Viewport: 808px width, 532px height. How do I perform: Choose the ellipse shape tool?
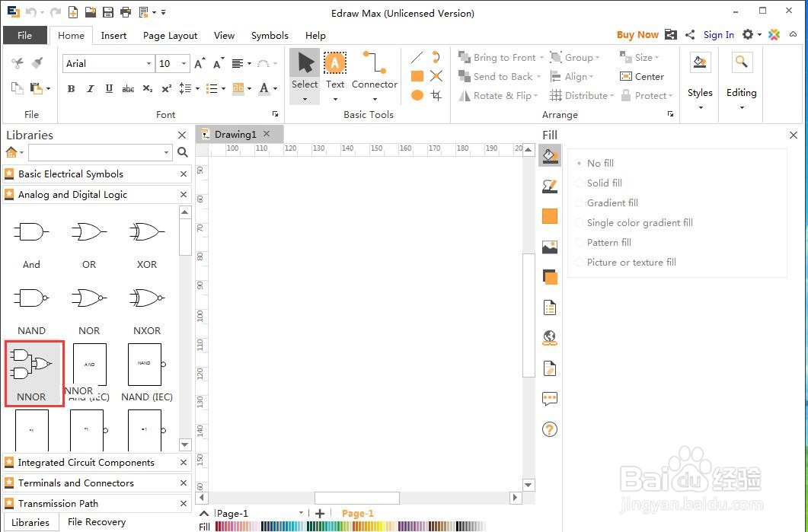click(417, 95)
